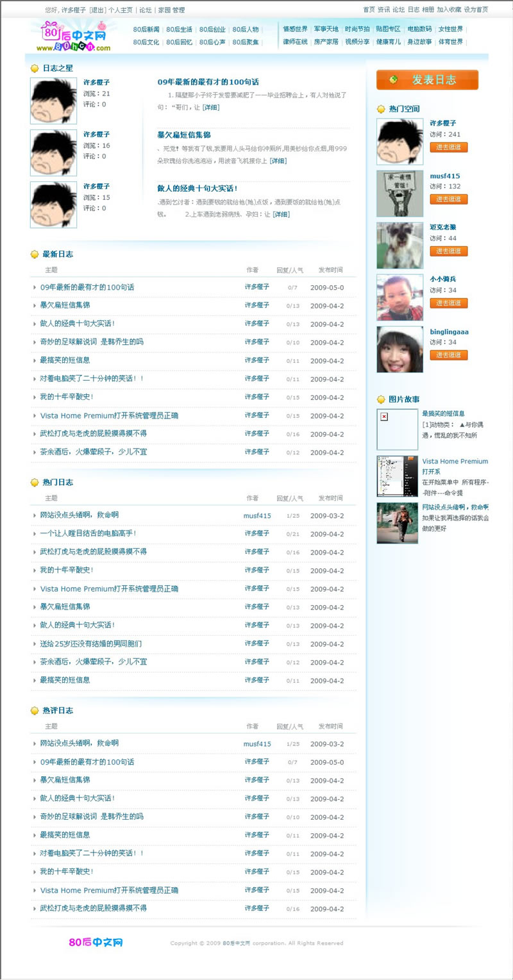Open the 电脑数码 channel
This screenshot has width=513, height=980.
pos(419,29)
